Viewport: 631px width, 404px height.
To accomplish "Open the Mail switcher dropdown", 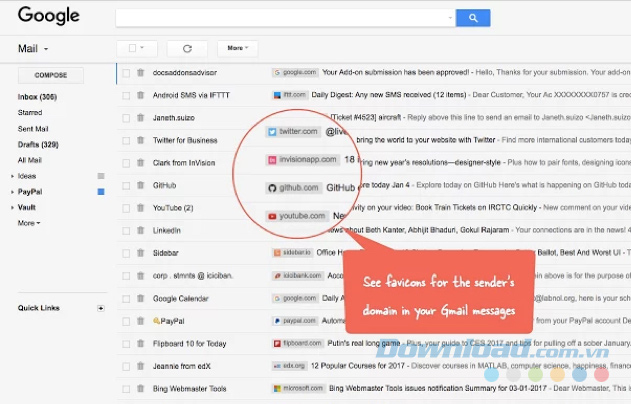I will (x=33, y=49).
